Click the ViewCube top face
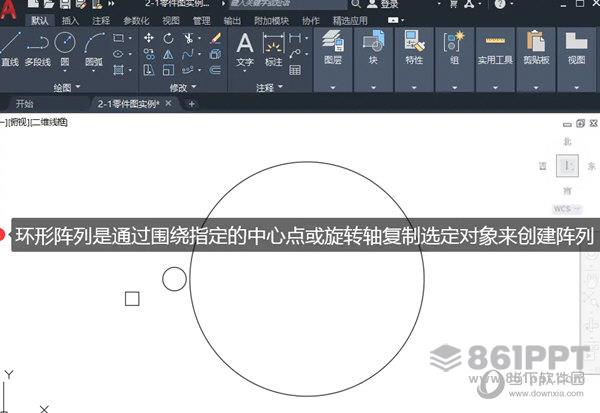Viewport: 600px width, 413px height. (567, 166)
